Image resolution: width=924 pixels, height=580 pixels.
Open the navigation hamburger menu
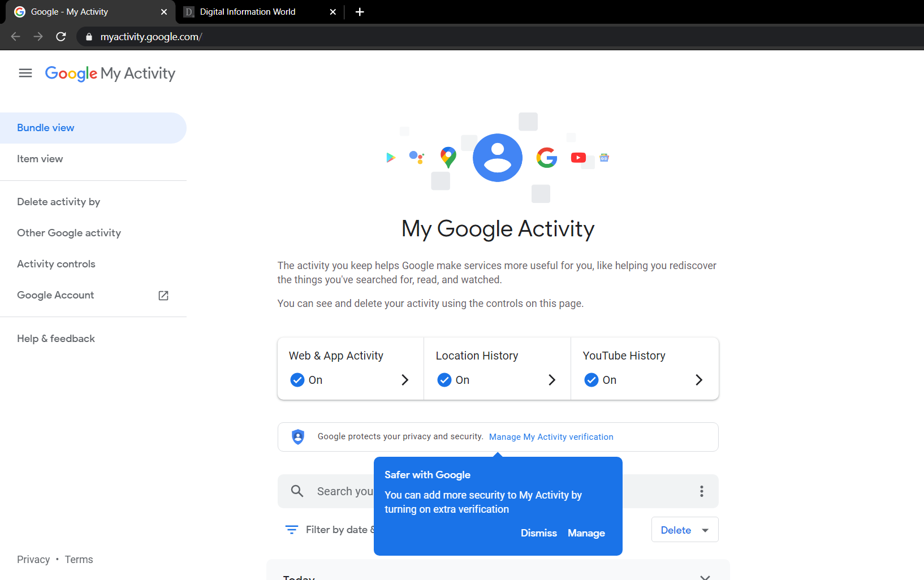25,73
